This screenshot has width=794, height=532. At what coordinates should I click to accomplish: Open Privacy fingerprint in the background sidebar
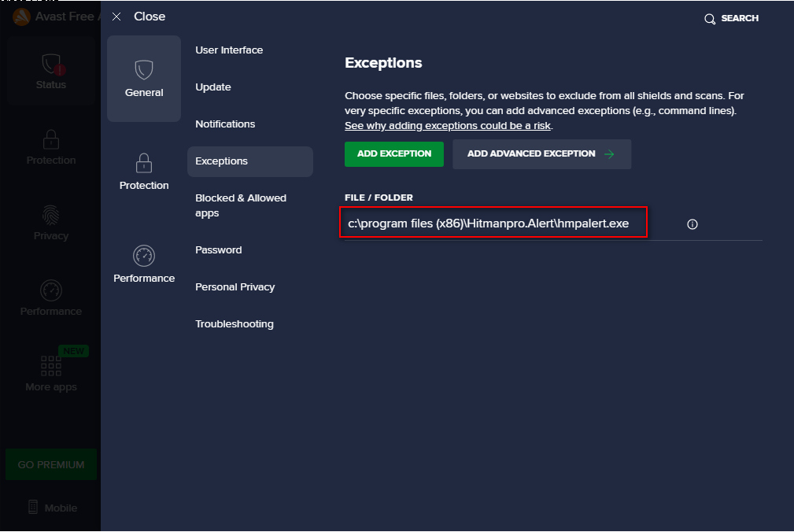pyautogui.click(x=51, y=215)
